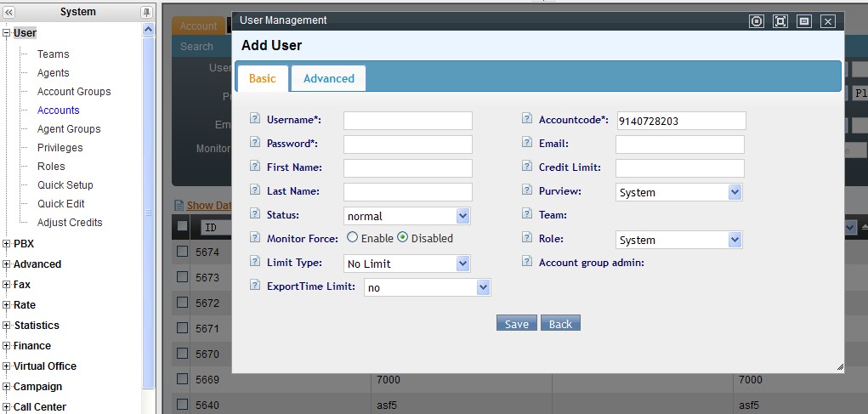This screenshot has width=868, height=414.
Task: Click help icon beside Accountcode label
Action: (527, 120)
